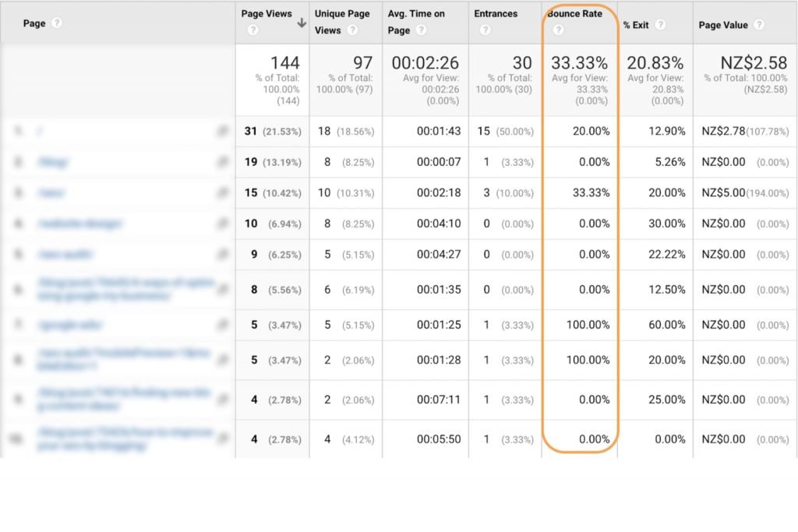The height and width of the screenshot is (532, 798).
Task: Sort by Unique Page Views column header
Action: point(342,22)
